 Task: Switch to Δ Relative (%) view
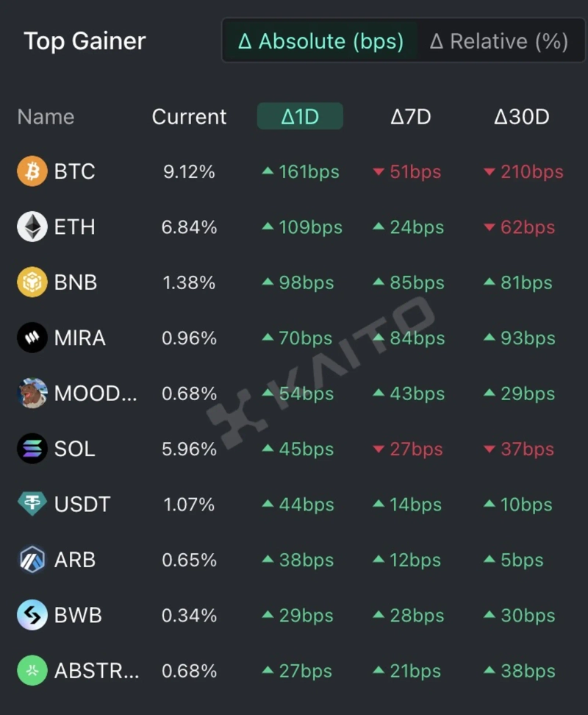pos(498,41)
